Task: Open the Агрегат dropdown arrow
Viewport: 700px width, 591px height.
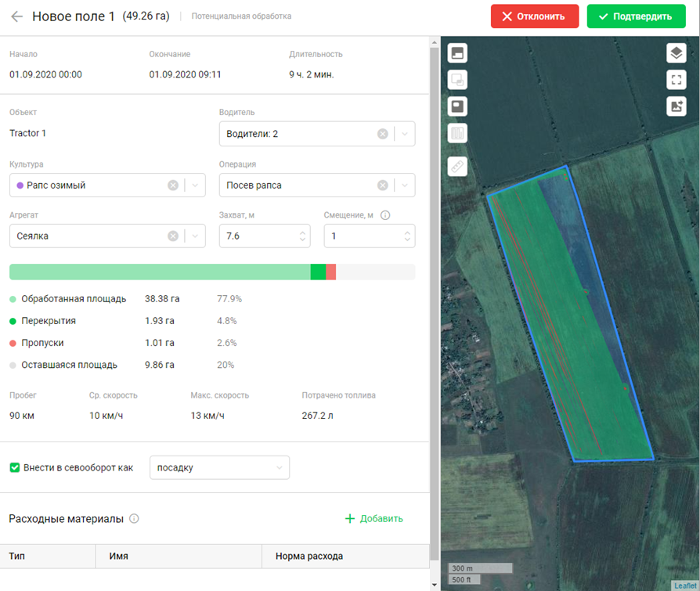Action: [x=195, y=236]
